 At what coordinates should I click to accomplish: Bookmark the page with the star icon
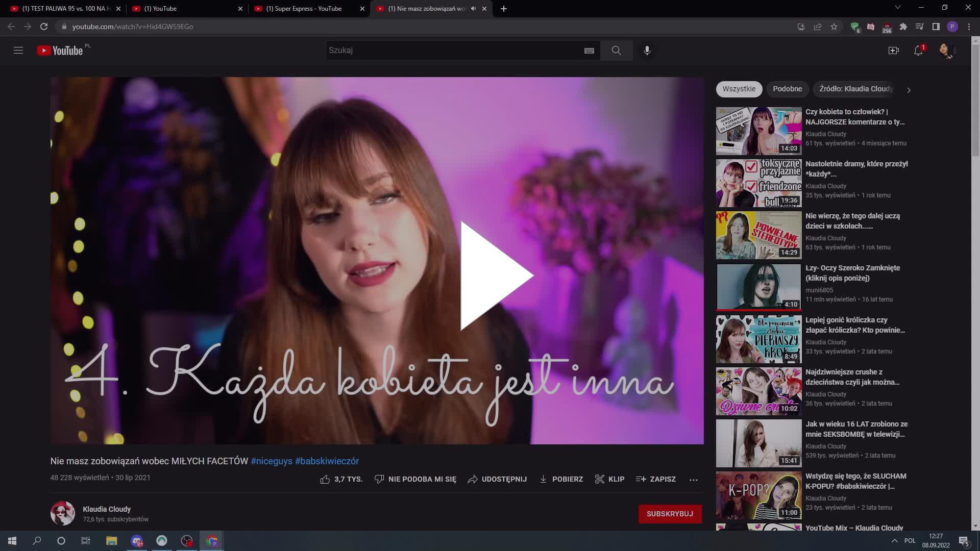pyautogui.click(x=834, y=27)
